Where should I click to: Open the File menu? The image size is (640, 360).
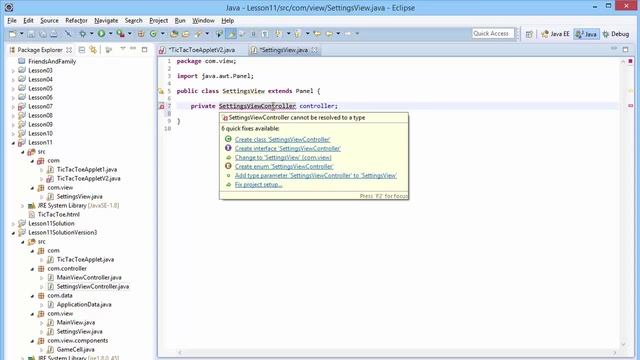(x=12, y=20)
